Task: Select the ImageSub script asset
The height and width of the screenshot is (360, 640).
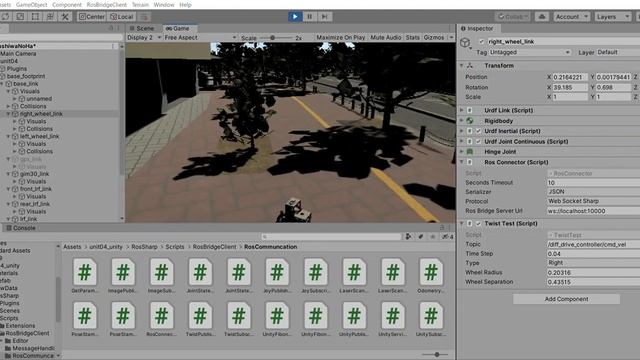Action: 162,276
